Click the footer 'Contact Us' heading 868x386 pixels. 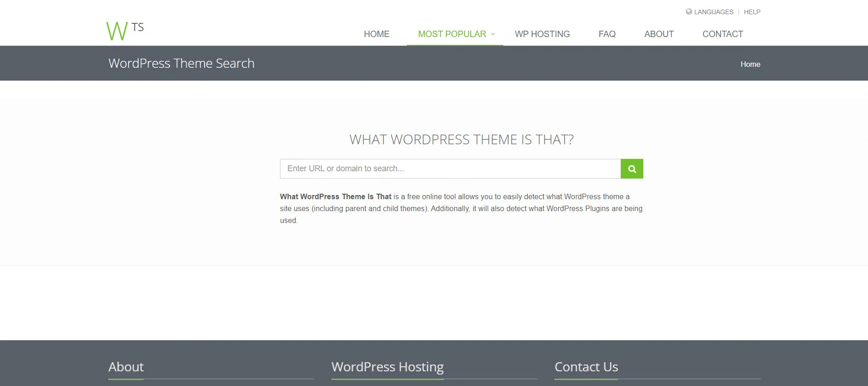[x=586, y=367]
